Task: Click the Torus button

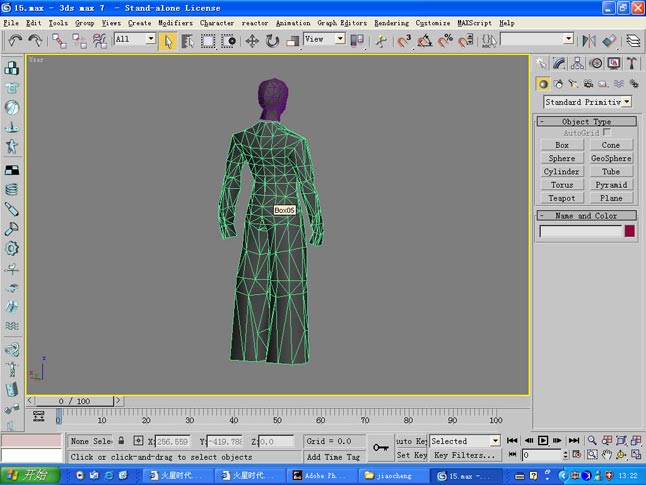Action: pyautogui.click(x=562, y=185)
